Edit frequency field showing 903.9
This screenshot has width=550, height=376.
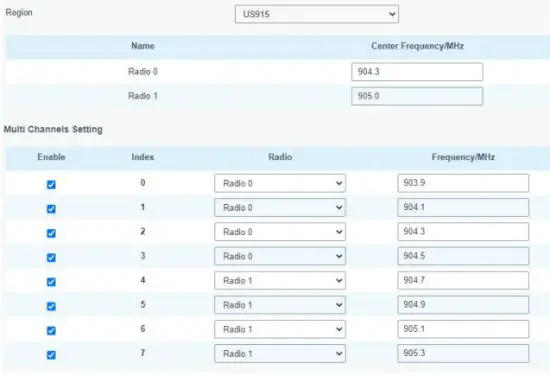click(463, 183)
